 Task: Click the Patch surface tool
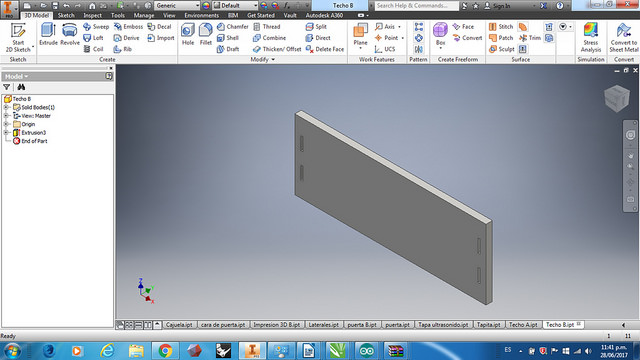(x=501, y=38)
